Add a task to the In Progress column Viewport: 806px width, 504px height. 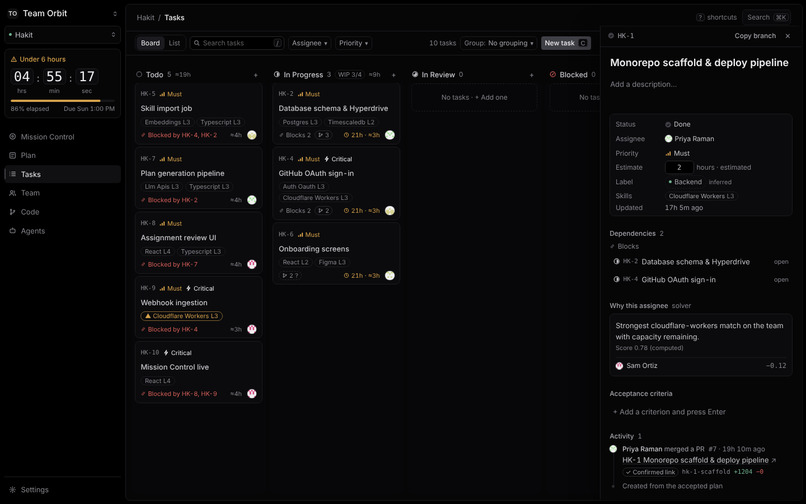(394, 75)
